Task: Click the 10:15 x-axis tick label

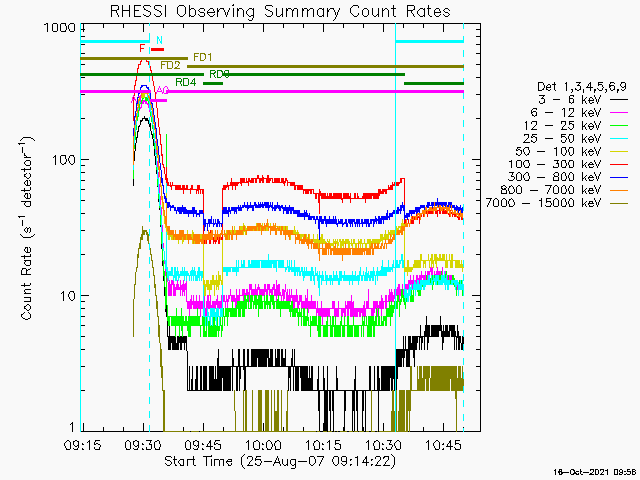Action: coord(323,445)
